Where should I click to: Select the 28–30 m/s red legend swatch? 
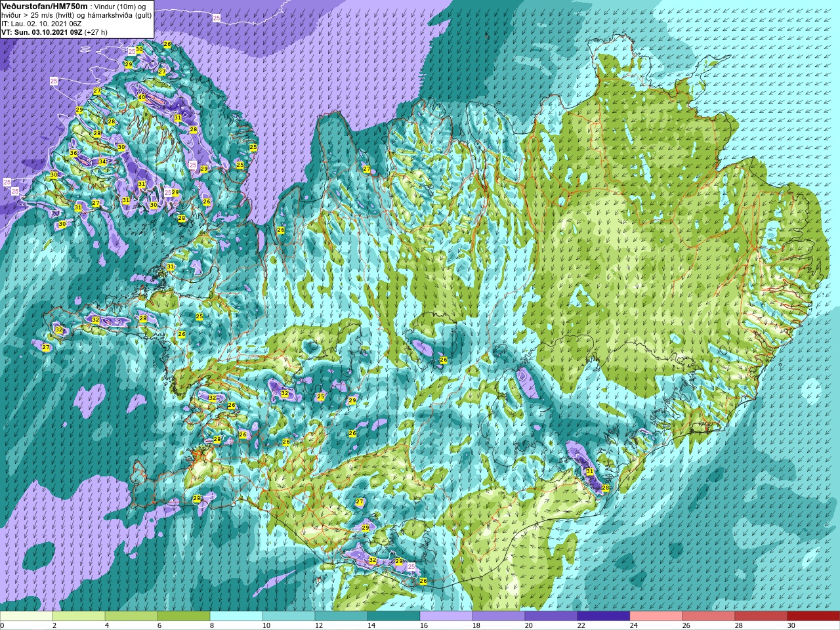[761, 616]
